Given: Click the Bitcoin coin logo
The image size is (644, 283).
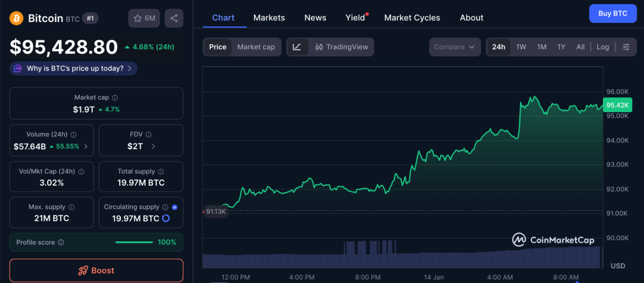Looking at the screenshot, I should pos(16,18).
